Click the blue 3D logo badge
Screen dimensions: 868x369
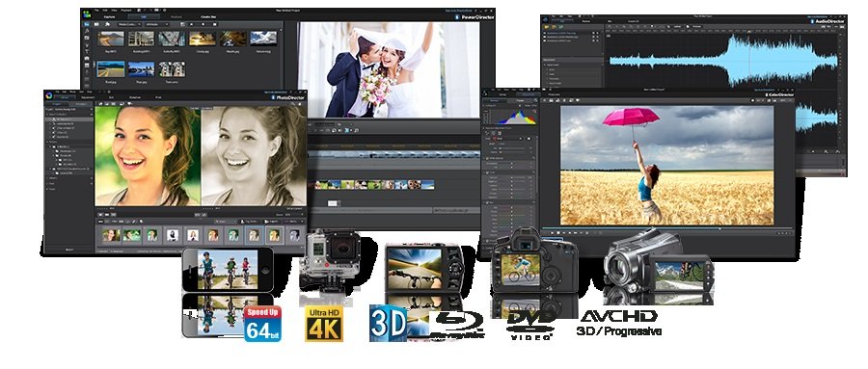(x=388, y=323)
